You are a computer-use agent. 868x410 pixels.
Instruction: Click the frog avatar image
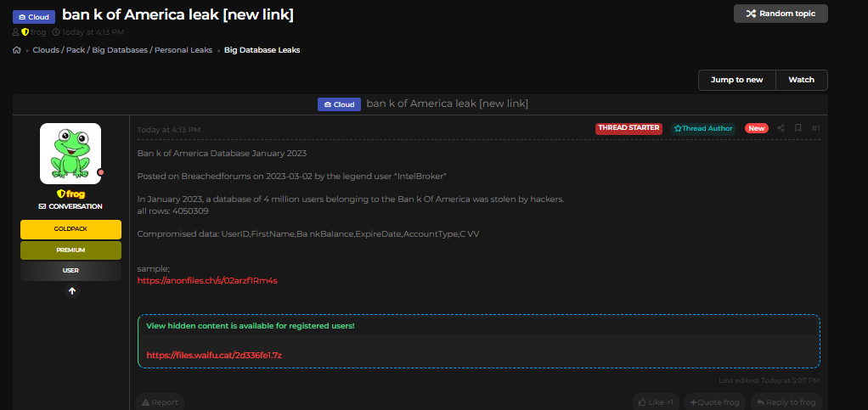pos(70,154)
